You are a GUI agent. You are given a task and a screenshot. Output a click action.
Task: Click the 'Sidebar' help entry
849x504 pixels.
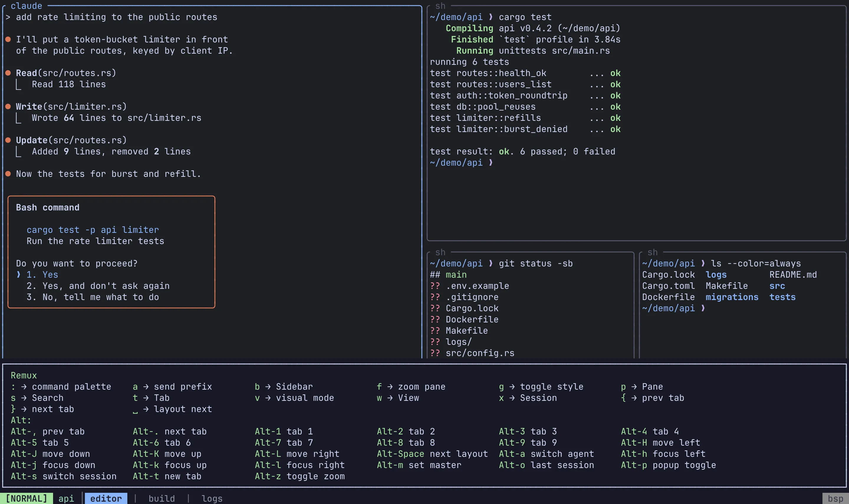[x=284, y=387]
